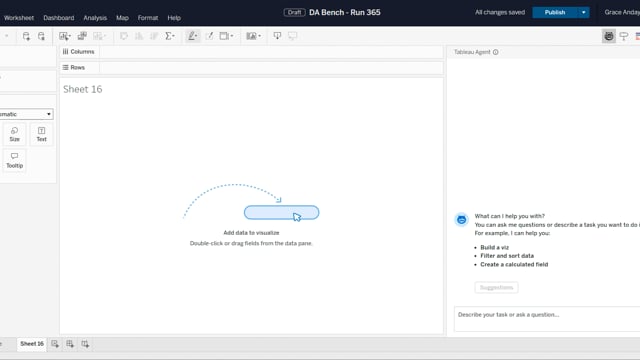Open the show/hide cards toolbar icon
Screen dimensions: 640x360
tap(226, 36)
